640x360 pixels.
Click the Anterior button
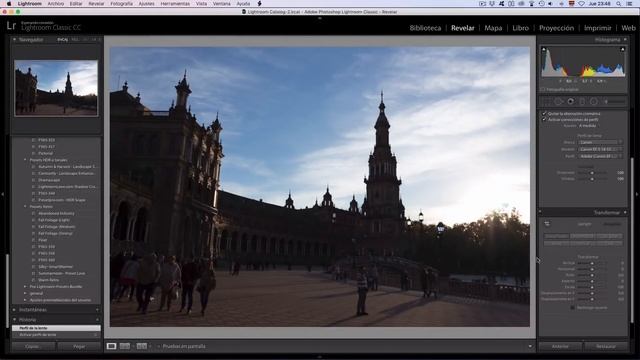point(560,346)
